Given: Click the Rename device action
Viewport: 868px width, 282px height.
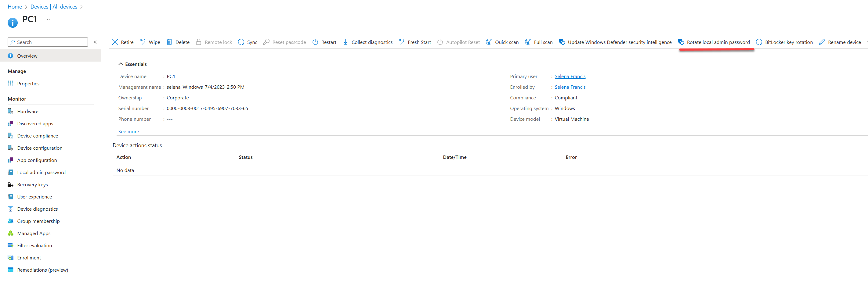Looking at the screenshot, I should click(x=840, y=42).
